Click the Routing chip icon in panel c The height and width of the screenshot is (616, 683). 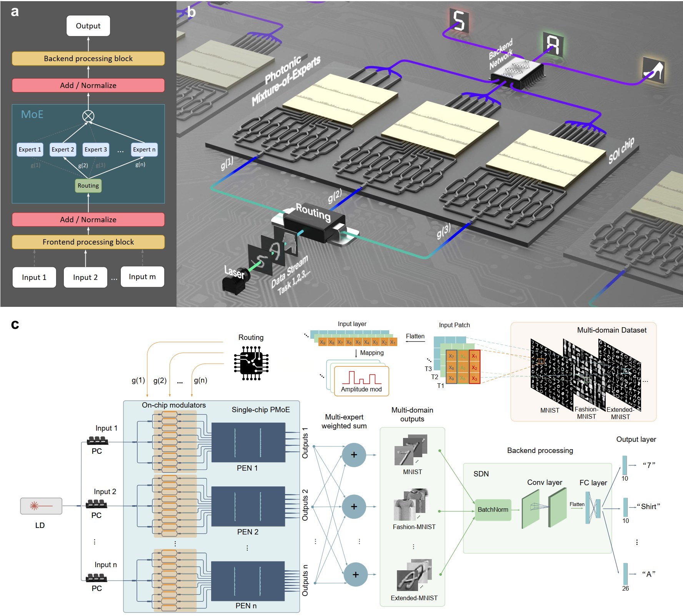tap(251, 363)
